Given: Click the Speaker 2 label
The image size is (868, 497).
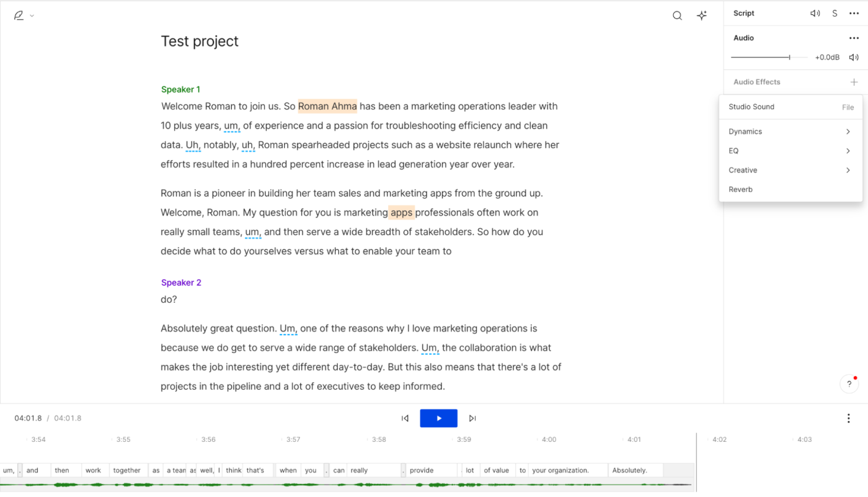Looking at the screenshot, I should [x=181, y=282].
